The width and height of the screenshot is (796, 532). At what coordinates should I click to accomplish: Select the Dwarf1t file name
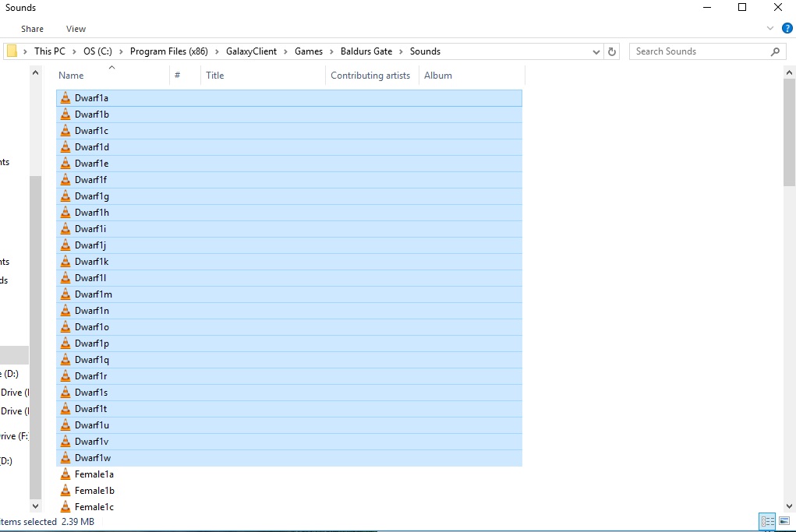coord(91,409)
